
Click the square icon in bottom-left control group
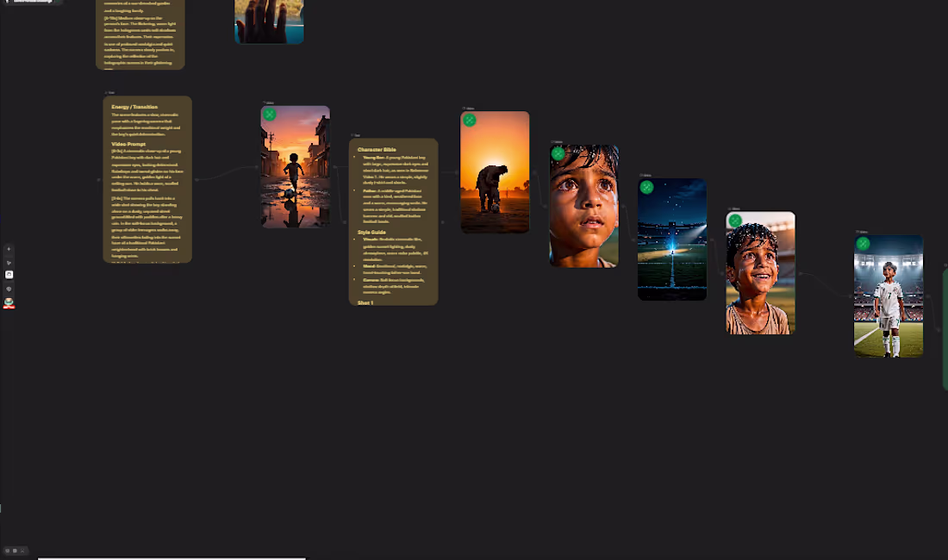coord(16,551)
